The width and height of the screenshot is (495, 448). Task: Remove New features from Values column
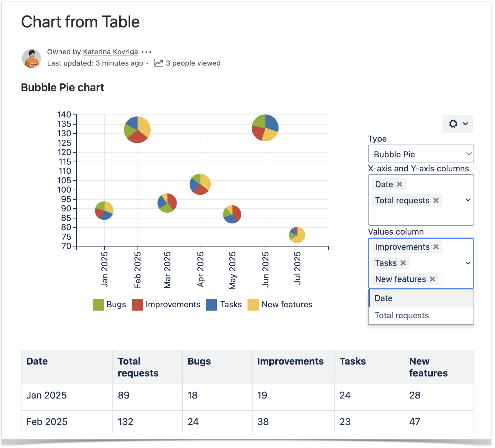click(432, 279)
